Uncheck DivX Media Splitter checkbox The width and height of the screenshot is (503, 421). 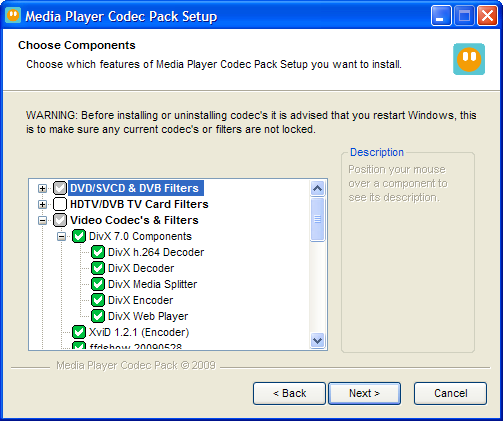coord(98,284)
